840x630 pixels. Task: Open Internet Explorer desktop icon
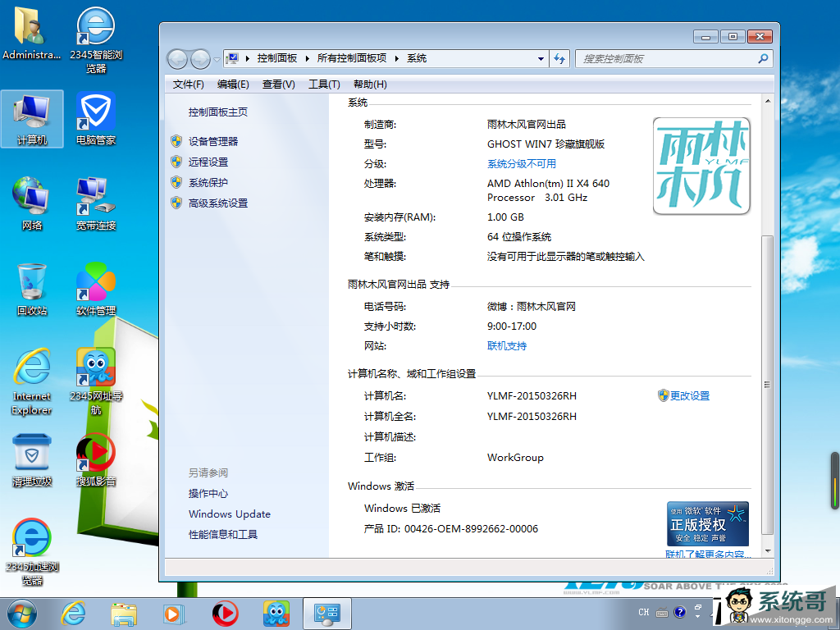32,381
